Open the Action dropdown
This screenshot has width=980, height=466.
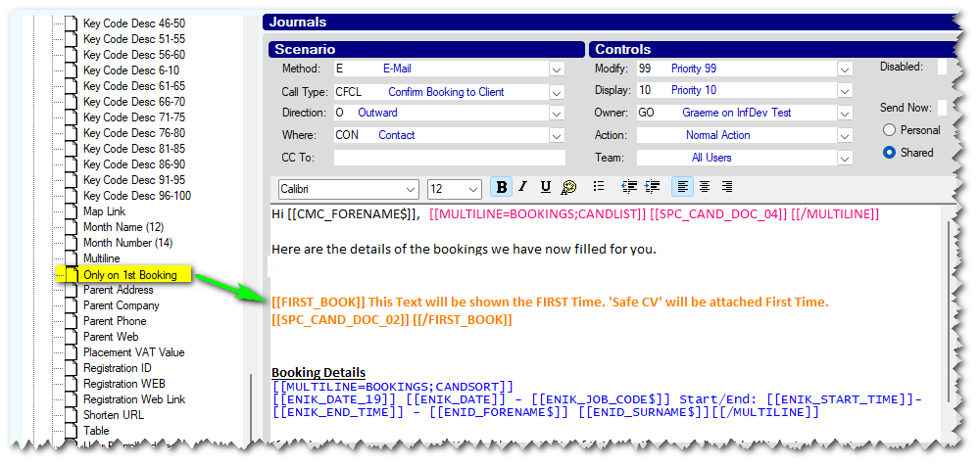[x=845, y=135]
